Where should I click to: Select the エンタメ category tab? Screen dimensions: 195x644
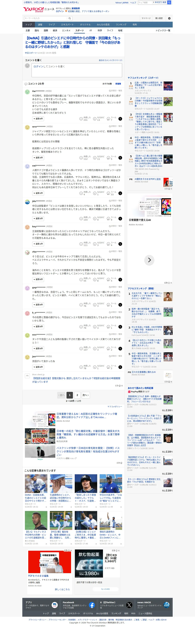coord(66,30)
